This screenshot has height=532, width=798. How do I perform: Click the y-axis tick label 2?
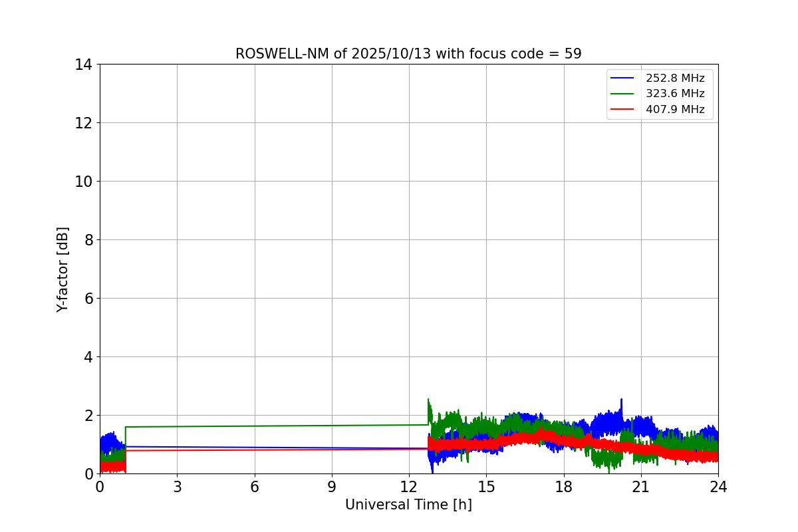88,416
